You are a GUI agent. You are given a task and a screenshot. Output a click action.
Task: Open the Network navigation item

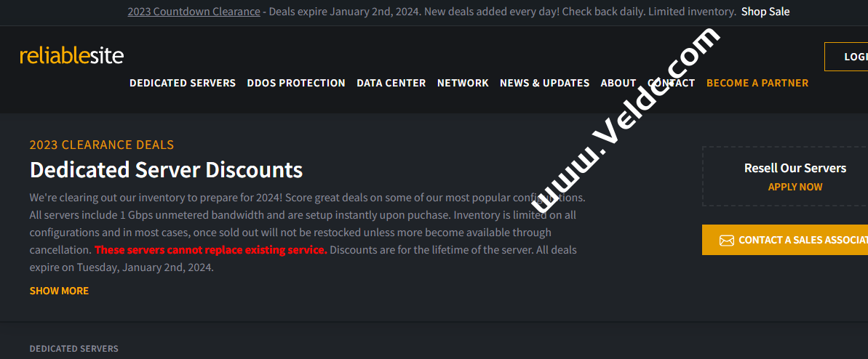[463, 83]
